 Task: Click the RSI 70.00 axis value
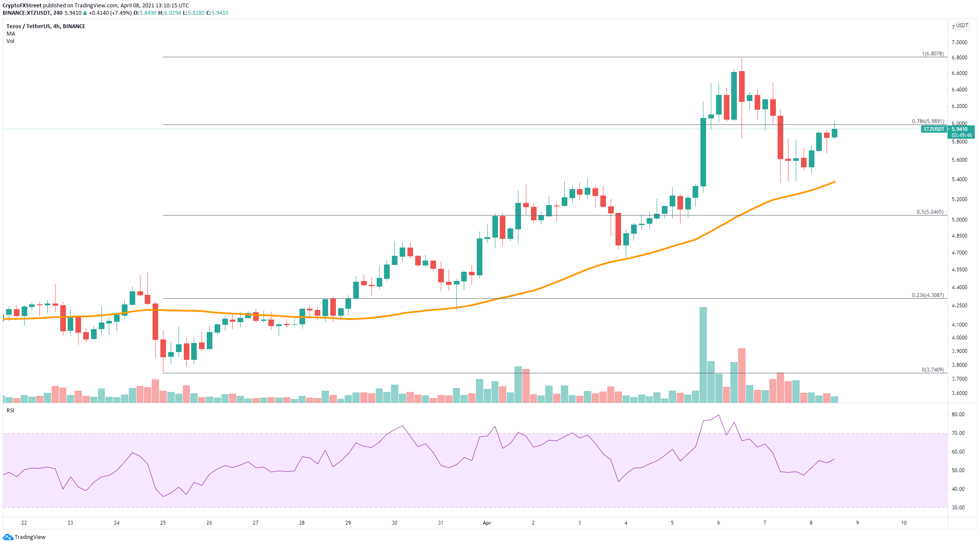pyautogui.click(x=958, y=433)
